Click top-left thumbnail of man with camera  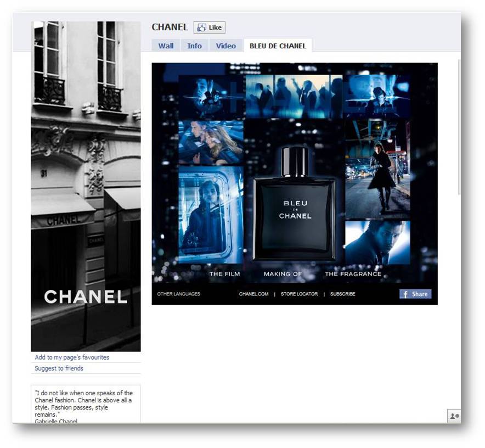pos(211,96)
